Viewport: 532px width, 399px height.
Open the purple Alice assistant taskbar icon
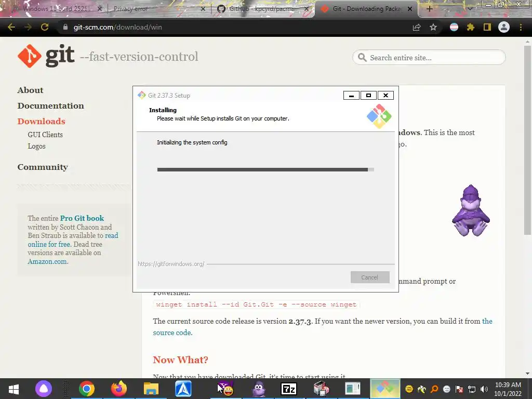click(x=44, y=389)
